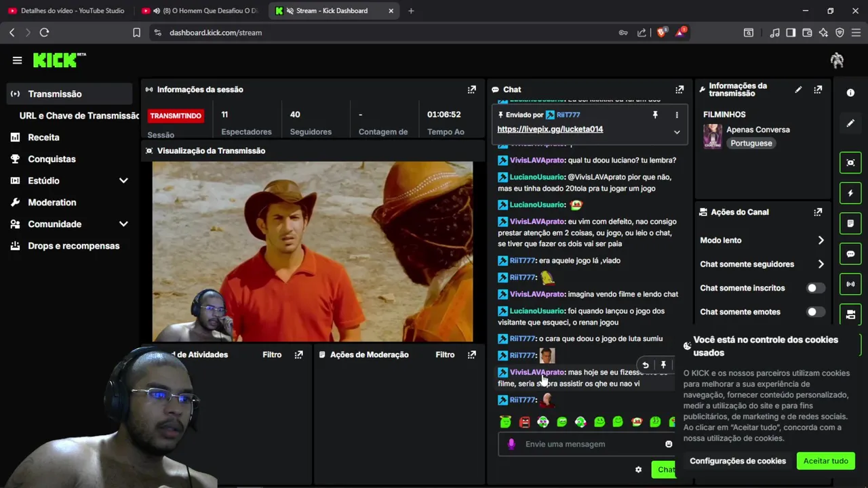Unpin the pinned message with the pin icon
This screenshot has height=488, width=868.
tap(655, 115)
